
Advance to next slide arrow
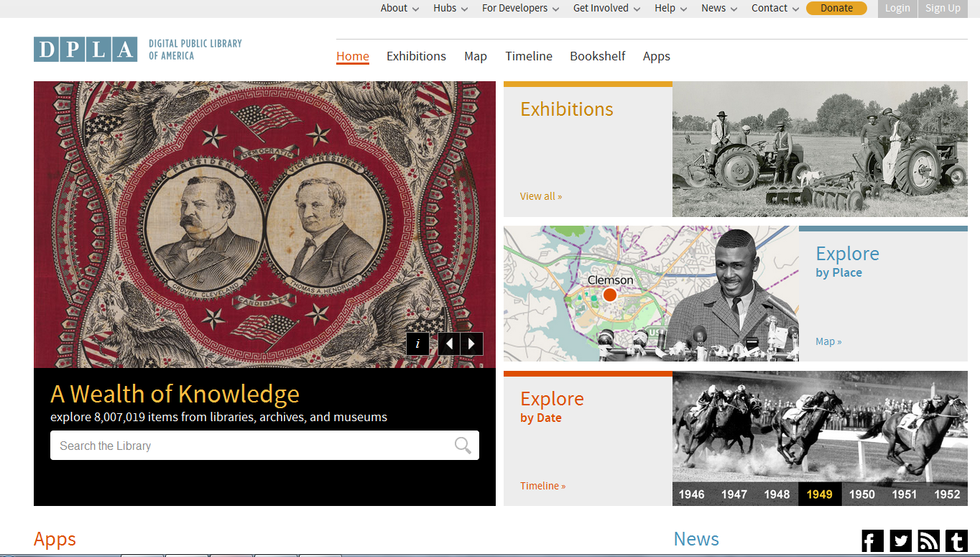[472, 344]
